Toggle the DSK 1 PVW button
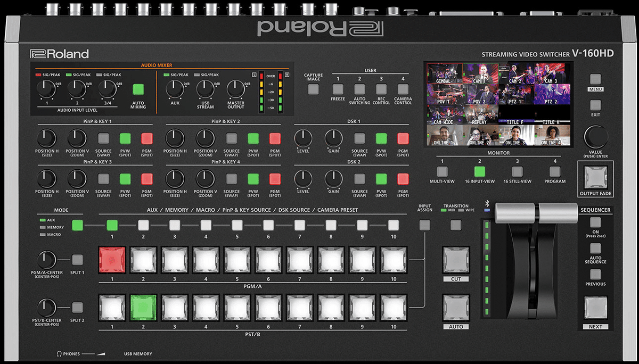 click(x=381, y=139)
